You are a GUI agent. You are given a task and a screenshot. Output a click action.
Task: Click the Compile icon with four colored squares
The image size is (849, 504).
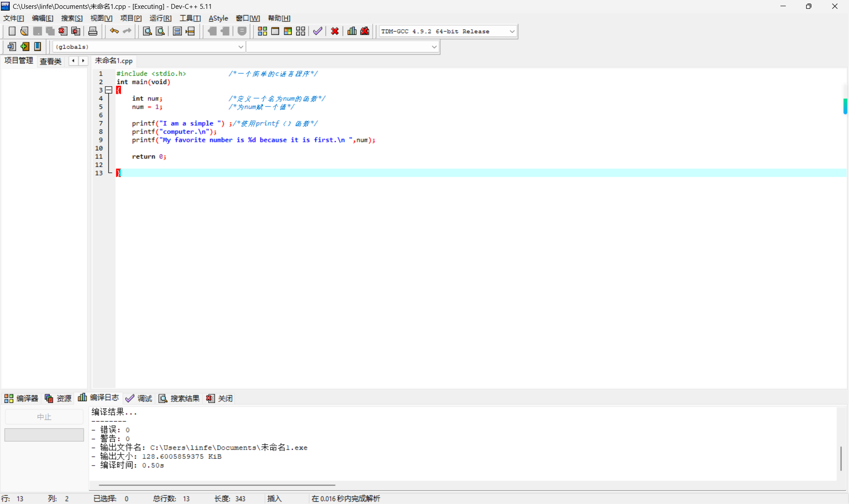click(262, 31)
